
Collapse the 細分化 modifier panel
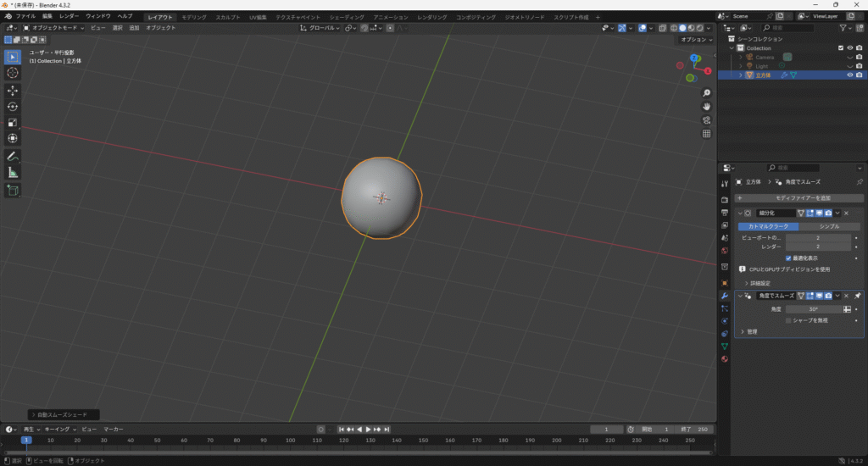(740, 213)
